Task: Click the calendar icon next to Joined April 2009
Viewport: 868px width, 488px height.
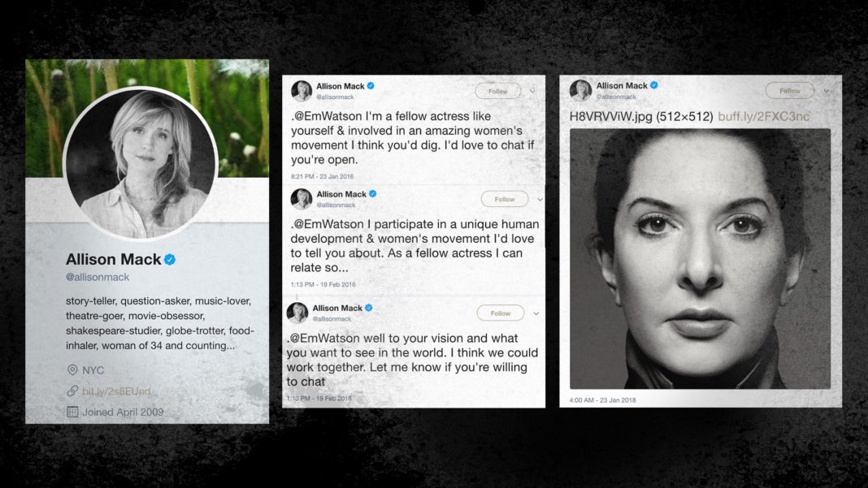Action: pos(72,412)
